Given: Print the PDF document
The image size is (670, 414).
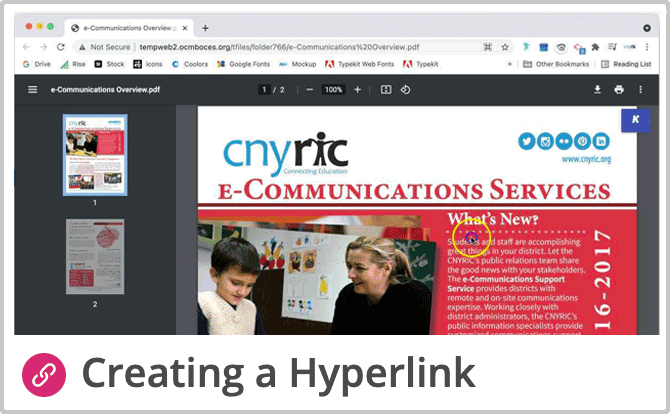Looking at the screenshot, I should click(x=619, y=89).
